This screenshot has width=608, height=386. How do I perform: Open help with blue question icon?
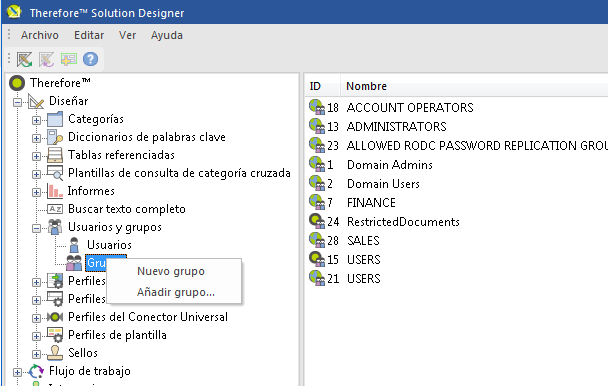[x=90, y=59]
